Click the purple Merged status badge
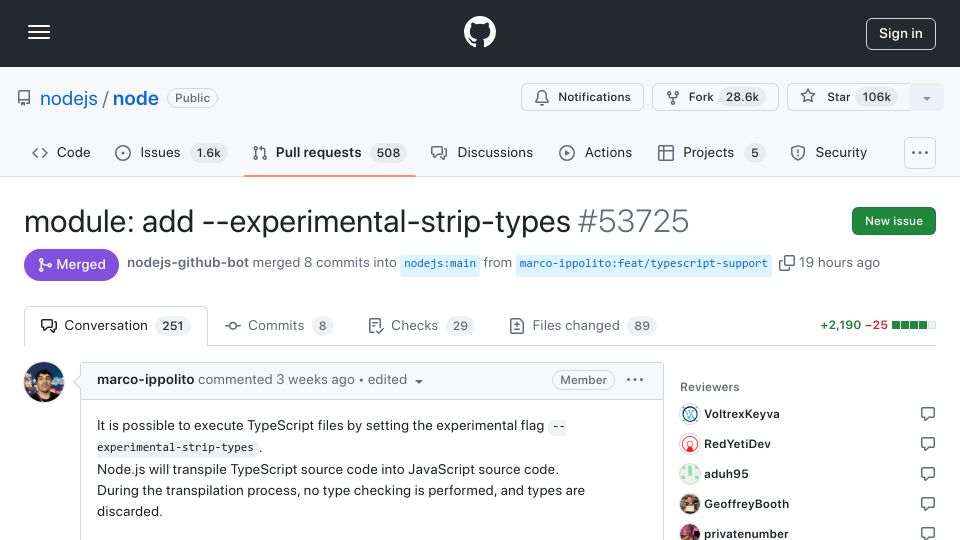 click(x=71, y=264)
